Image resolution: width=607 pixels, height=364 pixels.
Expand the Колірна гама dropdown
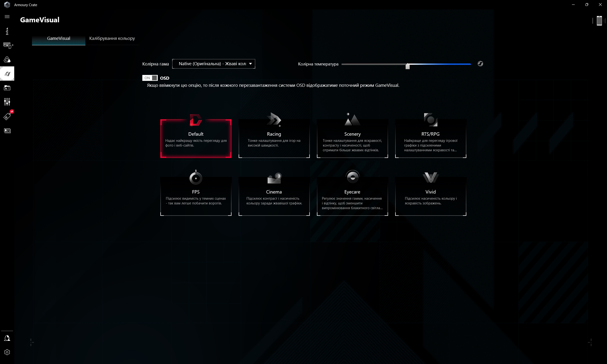213,64
